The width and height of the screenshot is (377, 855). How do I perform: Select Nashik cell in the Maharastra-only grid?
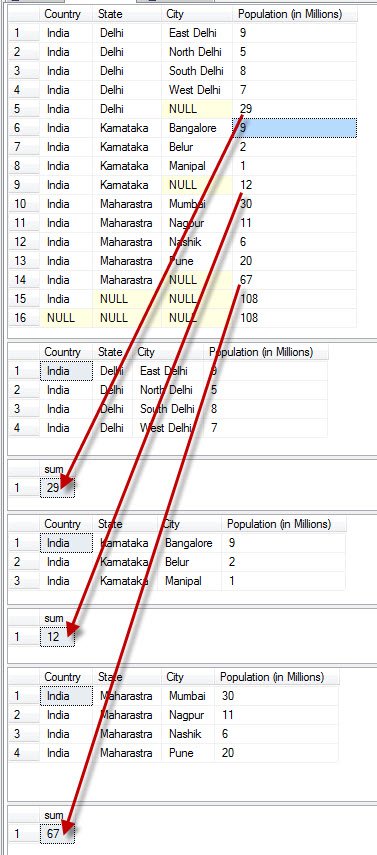click(188, 734)
